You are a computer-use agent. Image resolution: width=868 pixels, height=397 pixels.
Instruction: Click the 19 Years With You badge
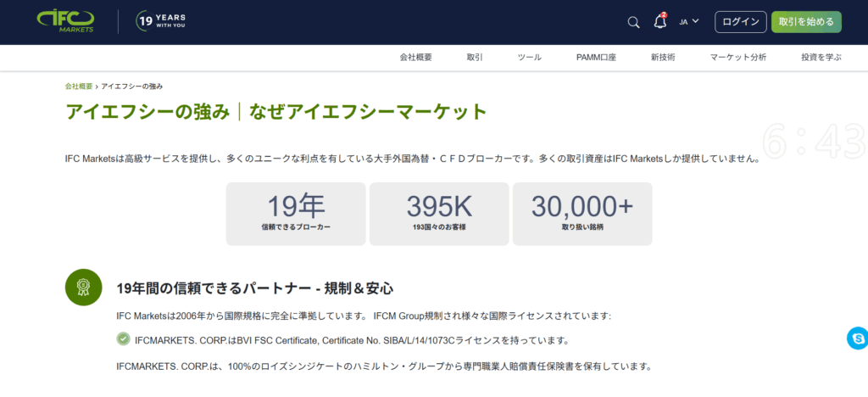160,21
